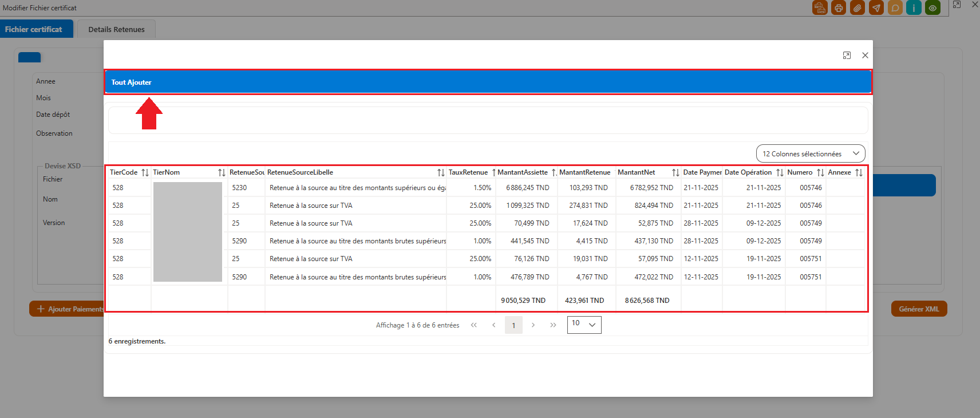Click total retenue 423,961 TND
The height and width of the screenshot is (418, 980).
click(584, 301)
